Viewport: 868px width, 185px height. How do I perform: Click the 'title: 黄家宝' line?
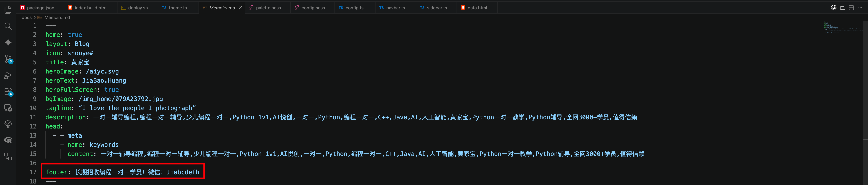67,62
